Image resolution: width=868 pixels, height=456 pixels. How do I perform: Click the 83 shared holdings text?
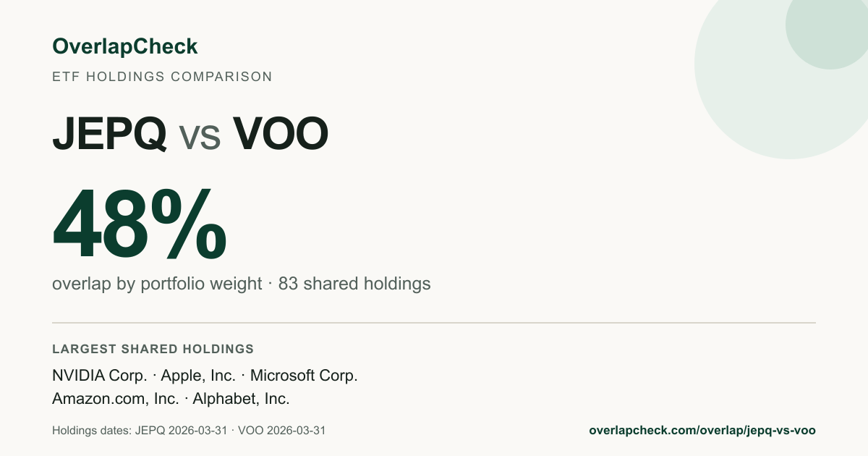(x=354, y=284)
